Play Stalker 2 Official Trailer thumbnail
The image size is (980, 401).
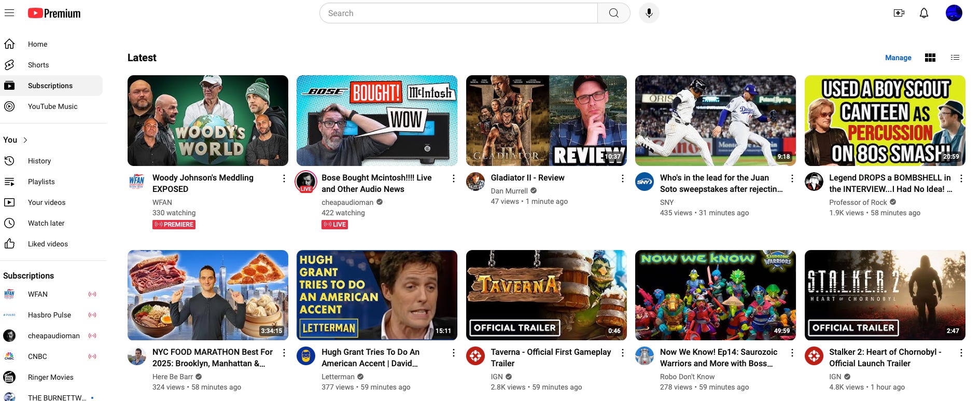click(885, 295)
